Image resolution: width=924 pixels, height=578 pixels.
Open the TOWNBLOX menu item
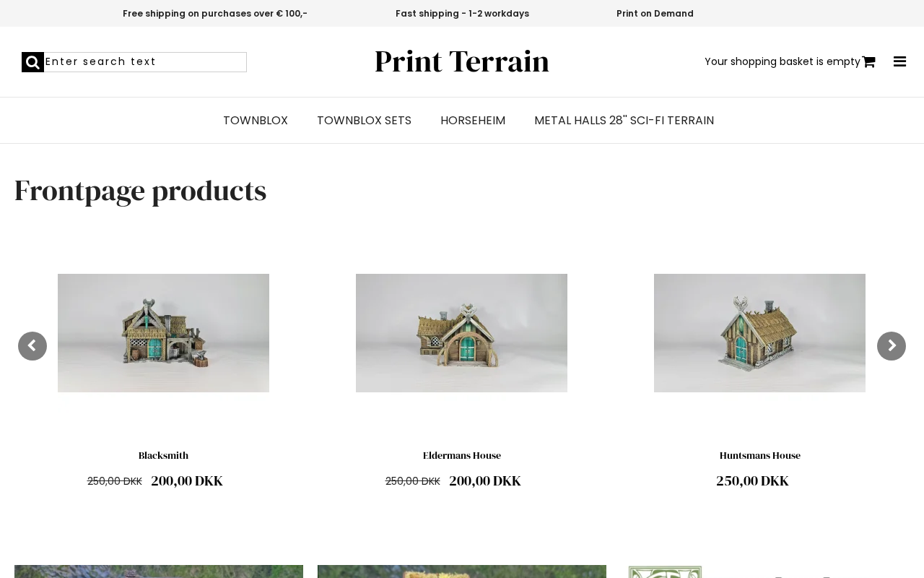click(256, 121)
